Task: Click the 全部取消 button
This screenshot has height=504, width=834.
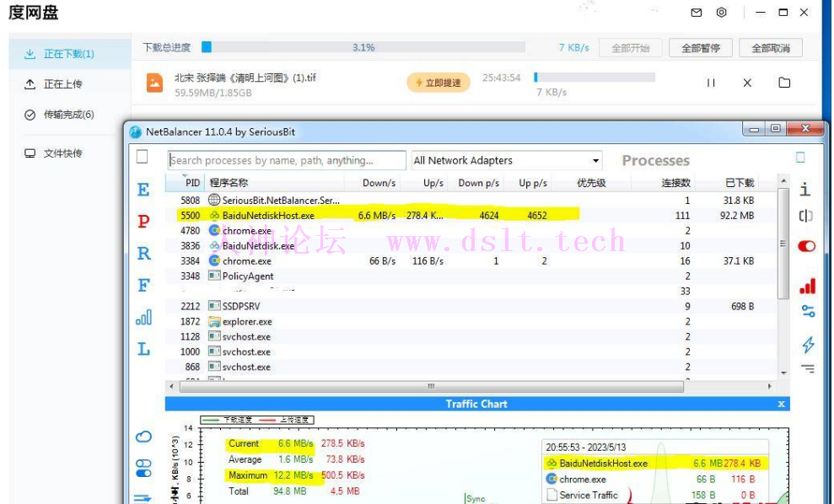Action: point(771,48)
